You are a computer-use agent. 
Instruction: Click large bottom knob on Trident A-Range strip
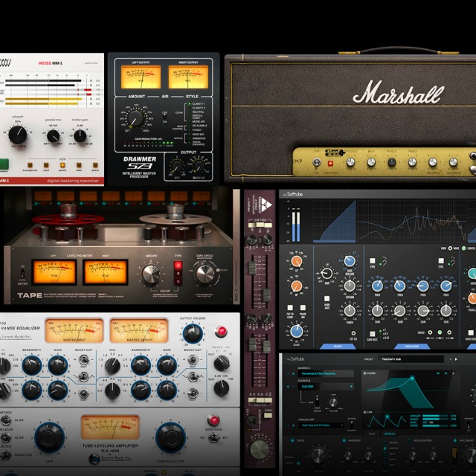[x=260, y=450]
